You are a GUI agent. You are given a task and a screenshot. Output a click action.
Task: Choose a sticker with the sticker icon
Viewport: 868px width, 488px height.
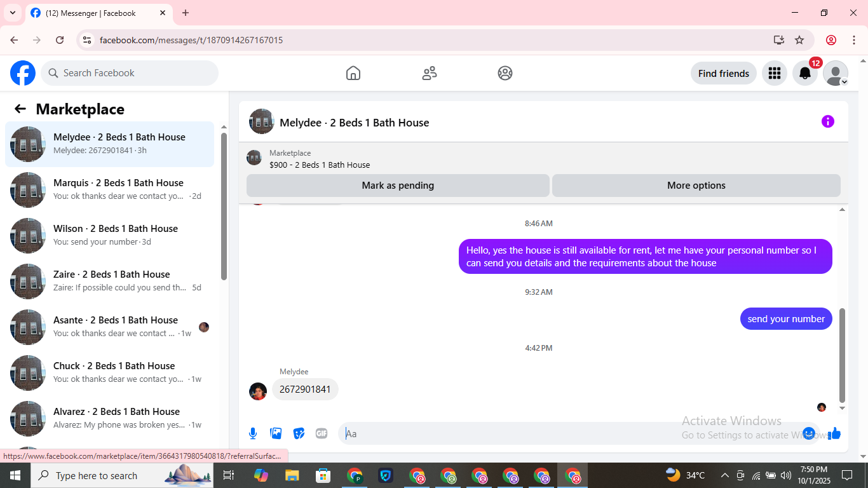[299, 433]
